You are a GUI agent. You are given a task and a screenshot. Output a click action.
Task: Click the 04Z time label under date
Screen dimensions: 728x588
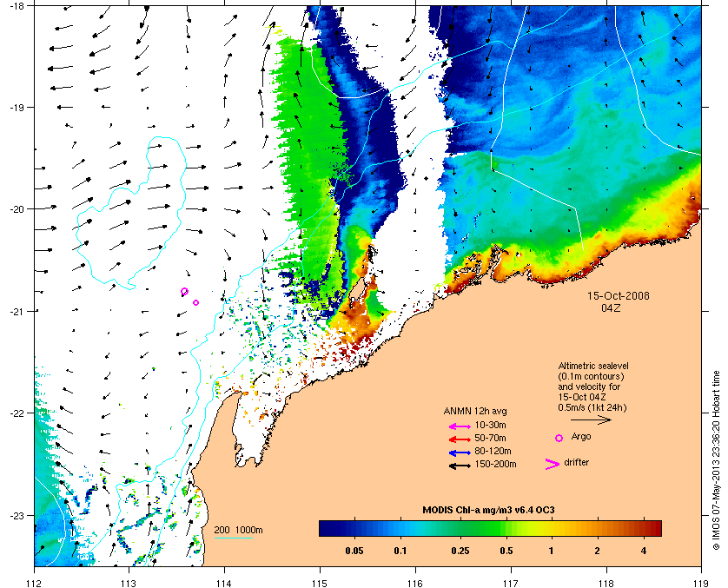[x=611, y=307]
